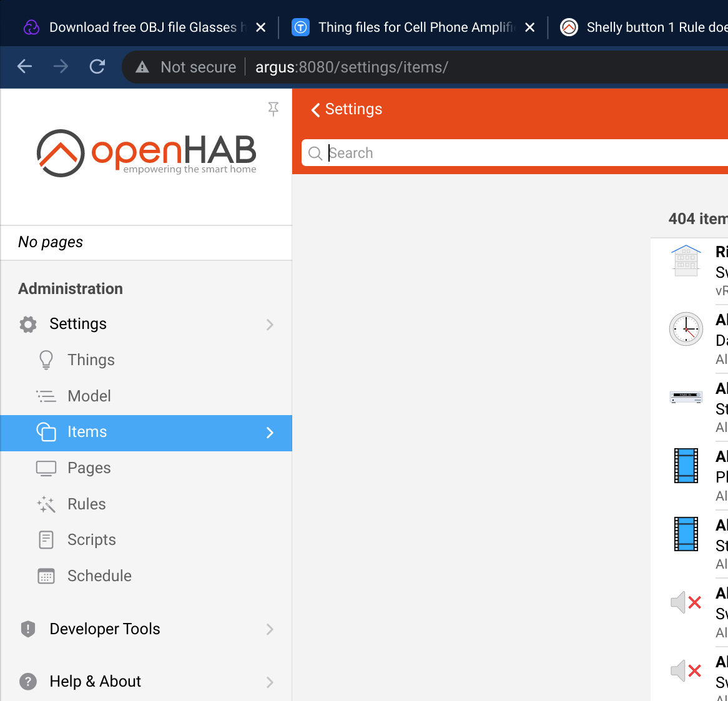Image resolution: width=728 pixels, height=701 pixels.
Task: Expand the Developer Tools section
Action: 270,629
